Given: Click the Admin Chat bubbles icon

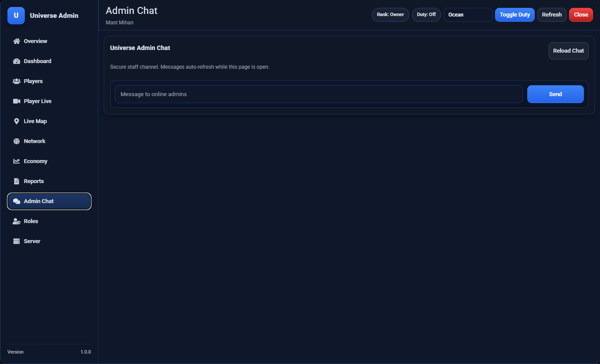Looking at the screenshot, I should 17,201.
